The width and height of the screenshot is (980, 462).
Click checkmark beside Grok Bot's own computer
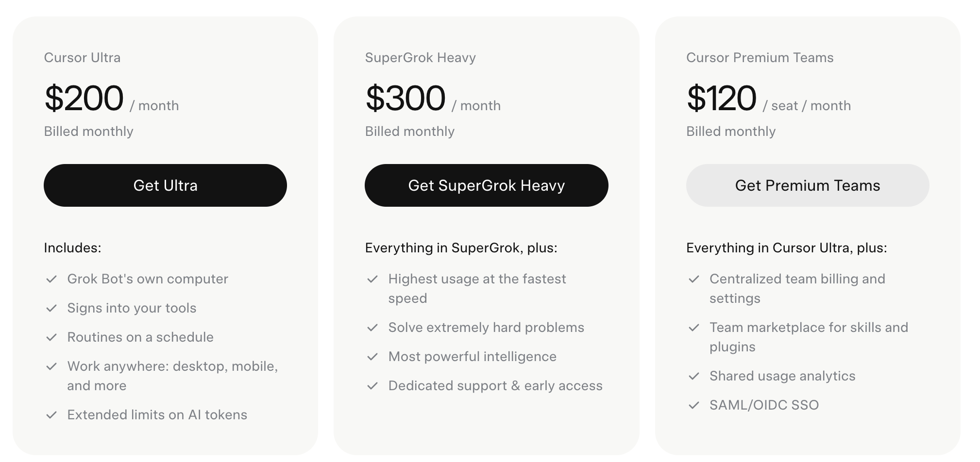pos(51,279)
